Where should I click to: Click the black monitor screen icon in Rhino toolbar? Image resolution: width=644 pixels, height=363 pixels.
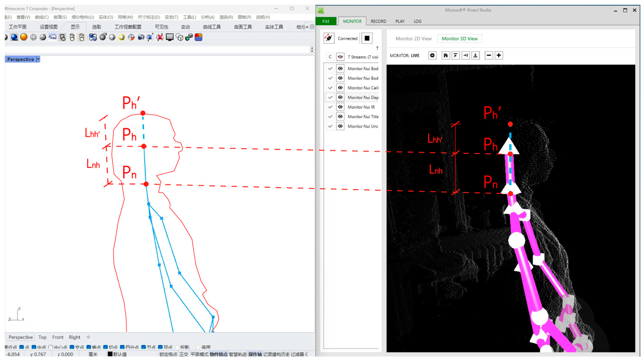tap(169, 37)
